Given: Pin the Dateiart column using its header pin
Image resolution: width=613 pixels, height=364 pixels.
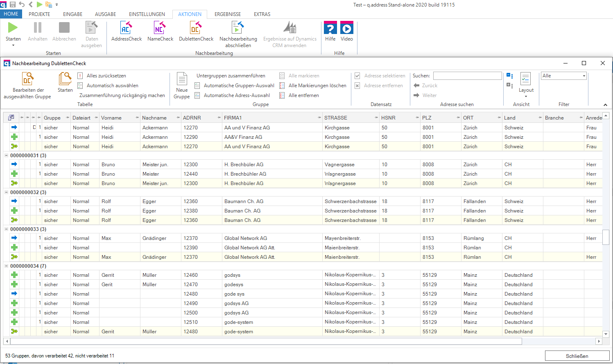Looking at the screenshot, I should pyautogui.click(x=96, y=118).
